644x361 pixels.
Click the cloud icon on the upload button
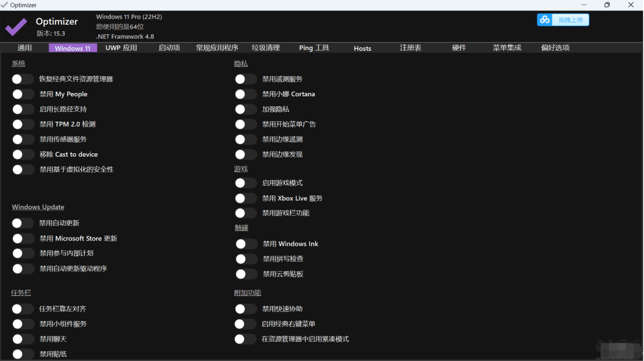point(545,20)
